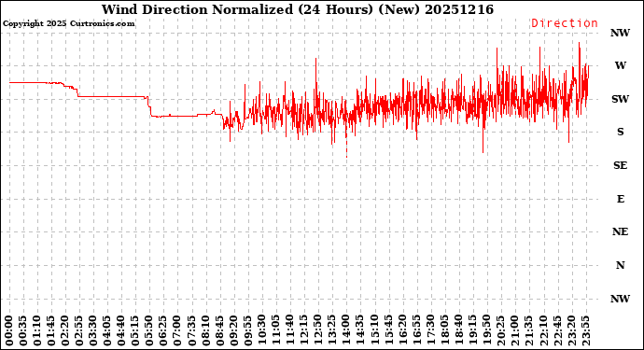Click the "17:30" time axis label
The width and height of the screenshot is (644, 350).
point(430,331)
